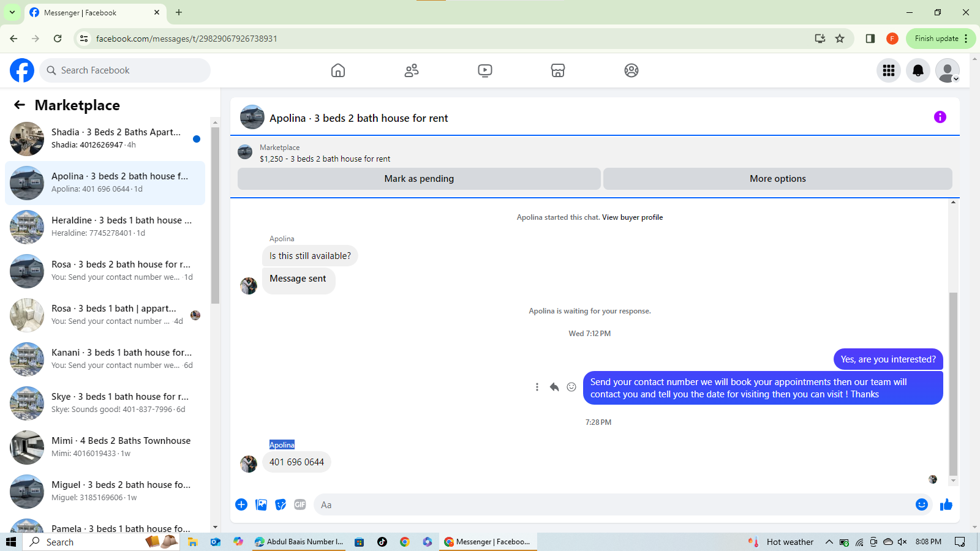This screenshot has height=551, width=980.
Task: Open the Video (Watch) icon
Action: (x=485, y=70)
